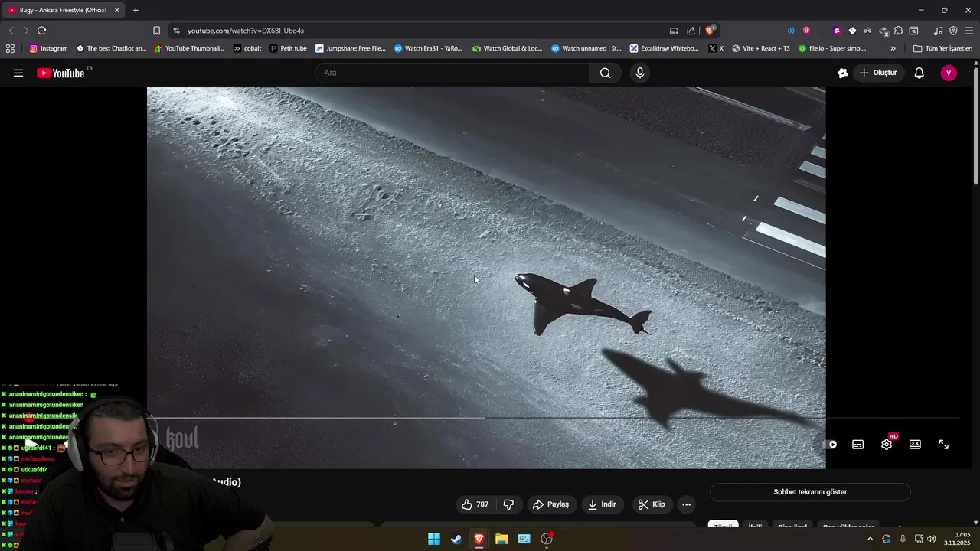Click the Paylaş share button

(550, 504)
